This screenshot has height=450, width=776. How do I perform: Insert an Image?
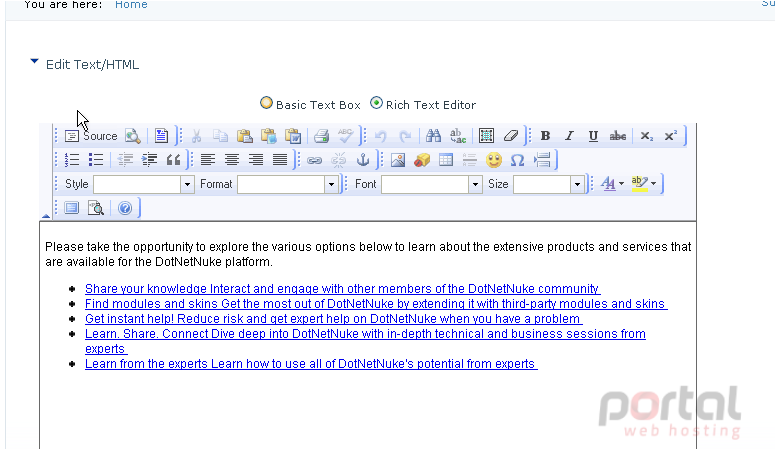coord(398,160)
